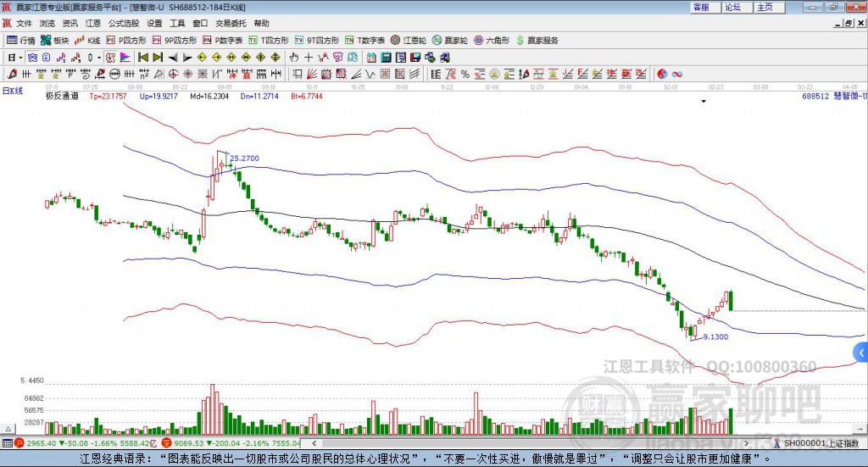Open the 9P四方形 tool
The width and height of the screenshot is (868, 467).
[x=175, y=41]
